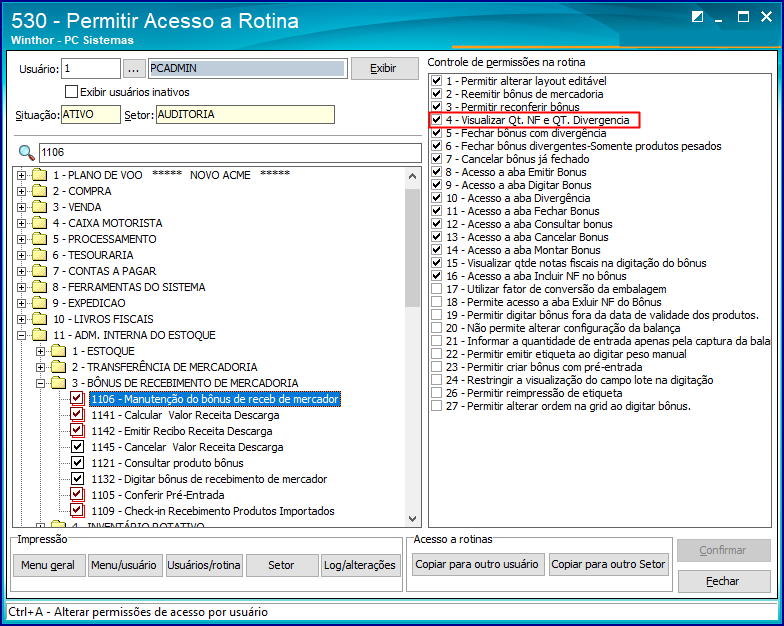Select 1142 - Emitir Recibo Receita Descarga row
The width and height of the screenshot is (784, 626).
pyautogui.click(x=182, y=431)
